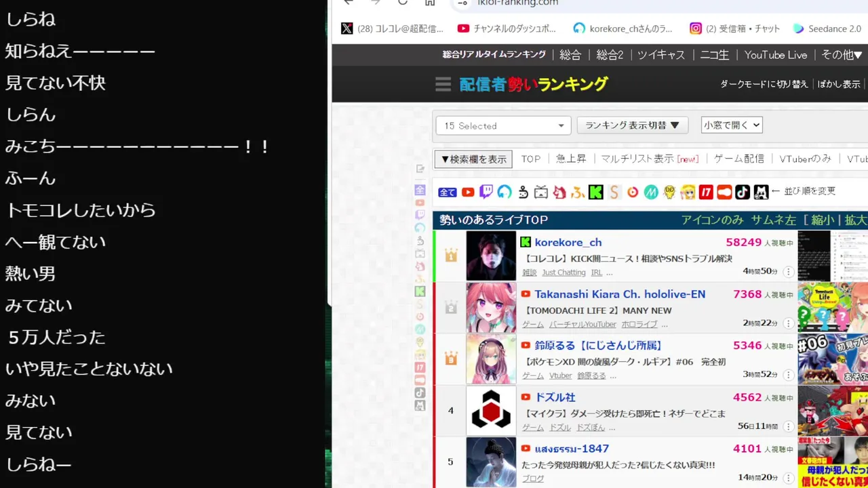Switch to dark mode via ダークモードに切り替え
This screenshot has height=488, width=868.
[764, 84]
